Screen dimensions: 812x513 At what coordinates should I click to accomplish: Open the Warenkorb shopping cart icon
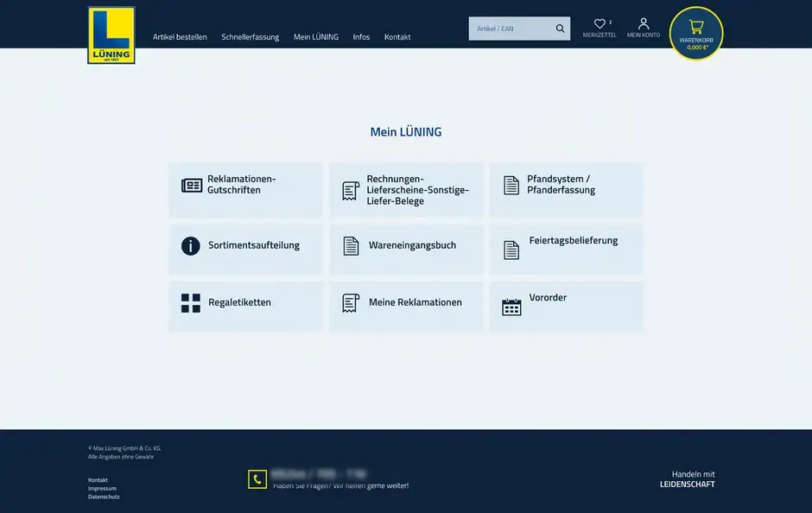coord(696,28)
